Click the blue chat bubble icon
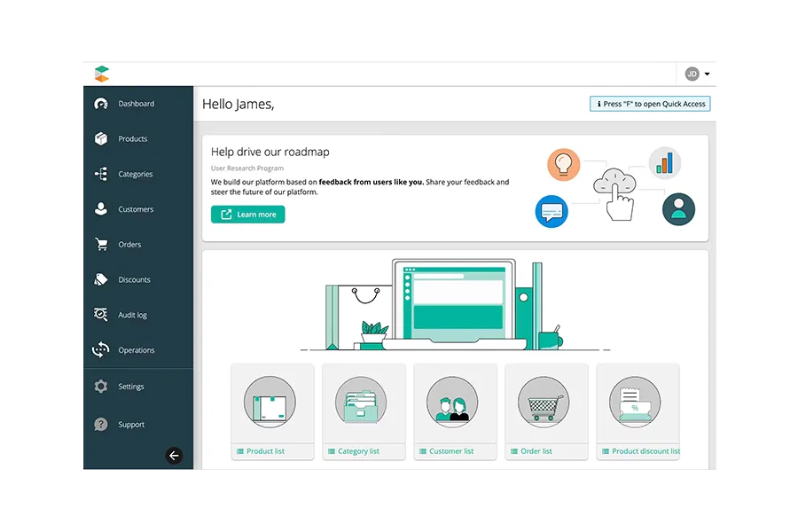Viewport: 798px width, 532px height. 552,211
